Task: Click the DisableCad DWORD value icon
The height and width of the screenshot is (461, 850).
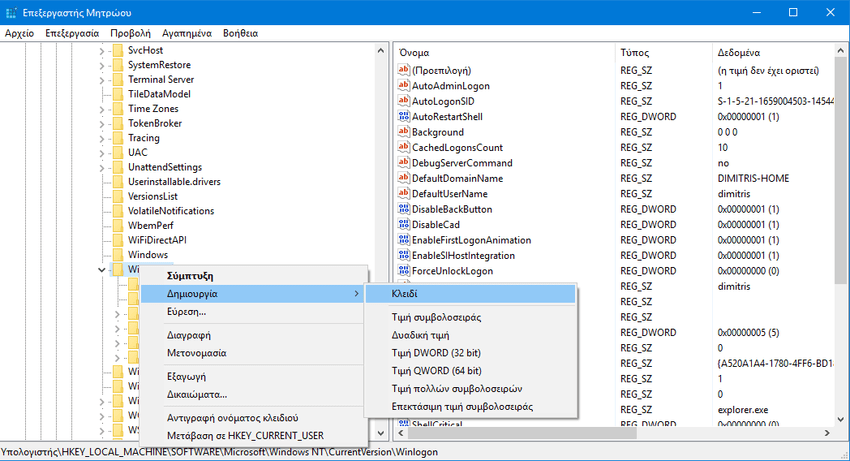Action: [x=404, y=225]
